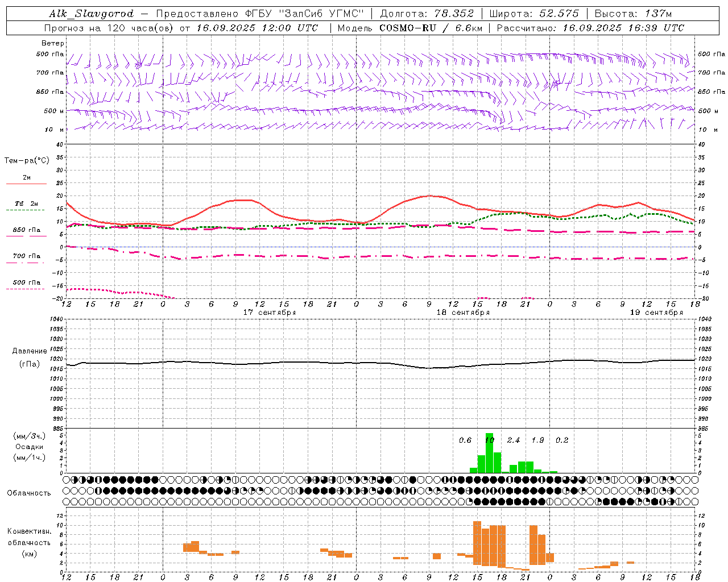This screenshot has height=582, width=728.
Task: Click the 'Тем-ра(°C)' temperature label
Action: pos(27,161)
